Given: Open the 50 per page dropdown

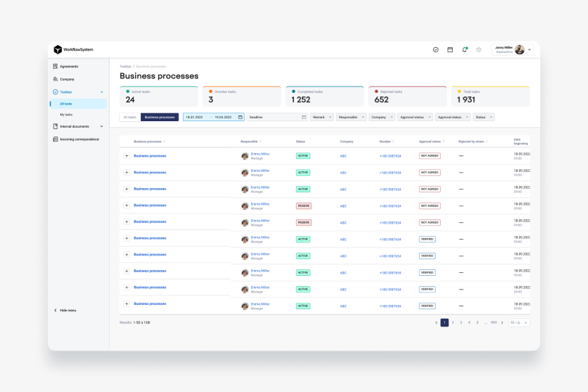Looking at the screenshot, I should click(518, 322).
